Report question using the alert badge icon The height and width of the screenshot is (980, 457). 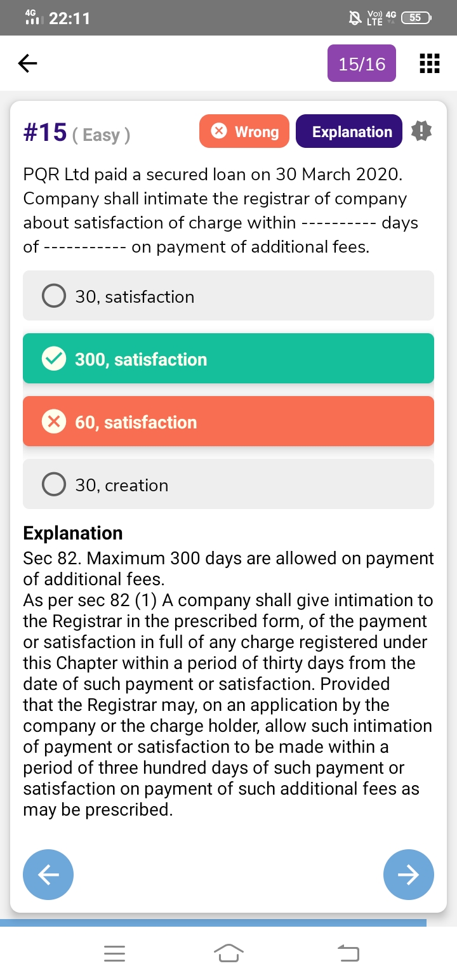(421, 131)
